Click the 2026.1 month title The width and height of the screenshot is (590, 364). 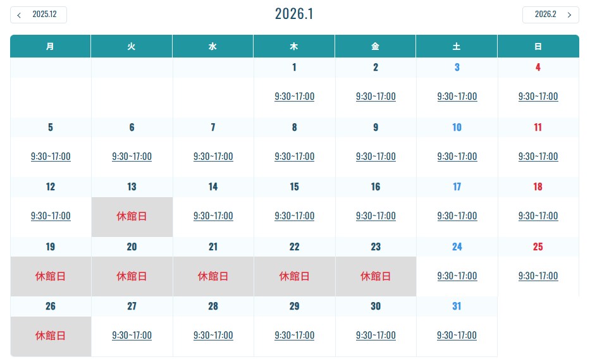294,14
